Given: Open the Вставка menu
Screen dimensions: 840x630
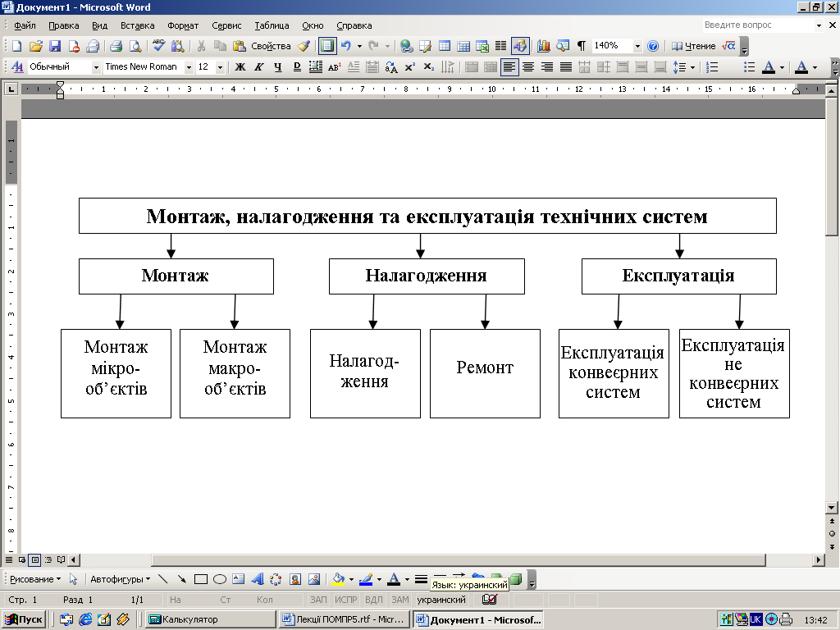Looking at the screenshot, I should (138, 25).
